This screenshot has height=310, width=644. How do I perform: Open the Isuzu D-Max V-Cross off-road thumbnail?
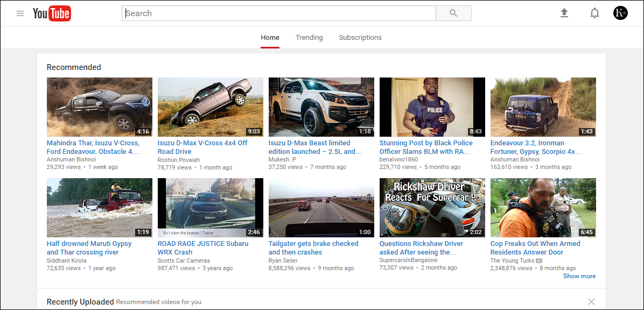click(211, 107)
